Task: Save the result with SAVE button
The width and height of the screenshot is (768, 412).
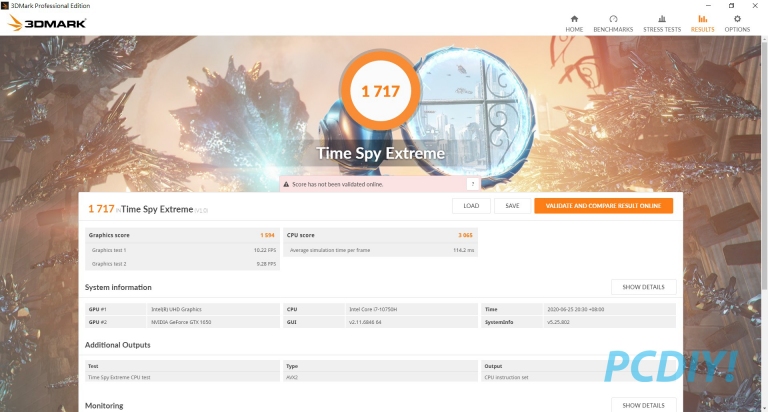Action: point(512,206)
